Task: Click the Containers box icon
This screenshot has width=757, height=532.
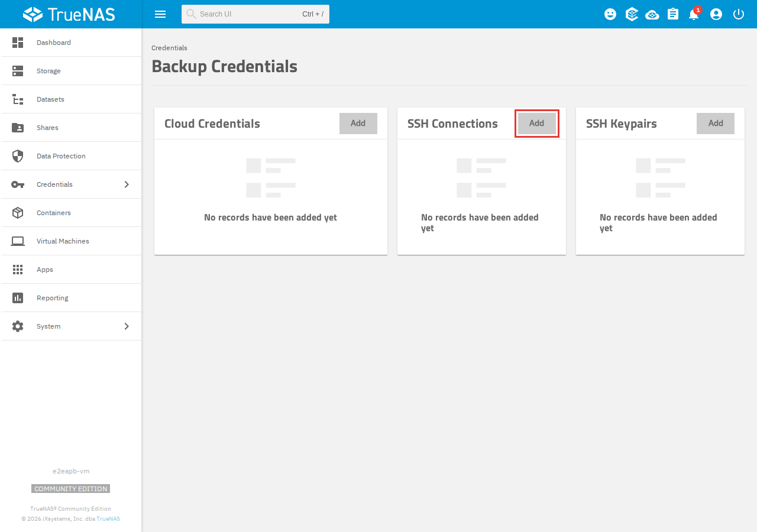Action: pyautogui.click(x=18, y=213)
